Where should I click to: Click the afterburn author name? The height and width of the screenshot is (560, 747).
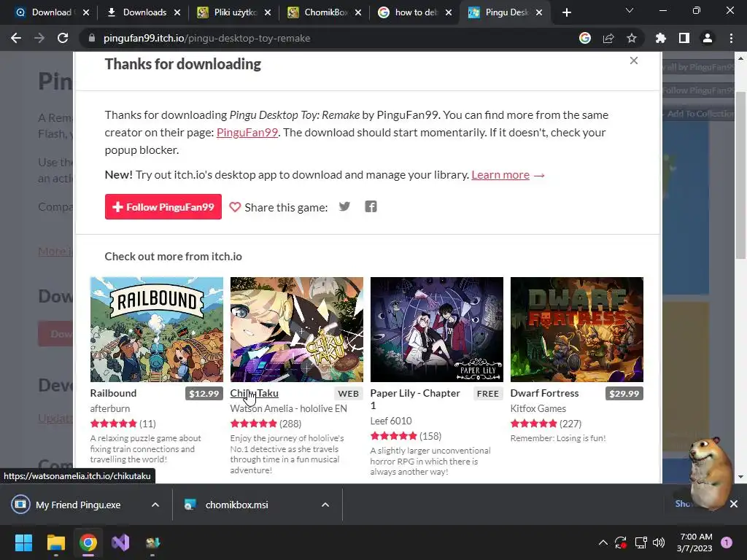(x=110, y=408)
